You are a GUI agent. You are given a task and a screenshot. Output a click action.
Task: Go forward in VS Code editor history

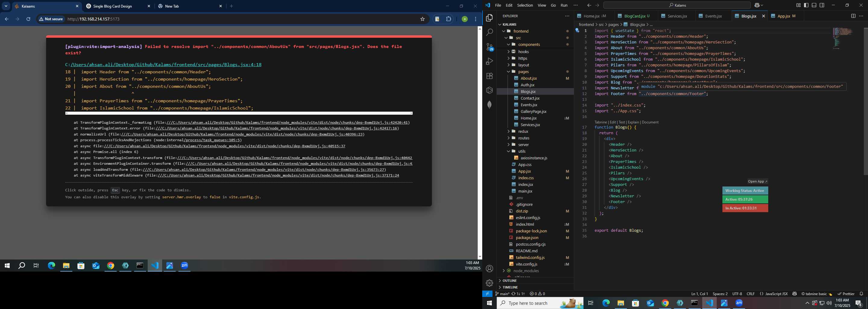coord(597,5)
